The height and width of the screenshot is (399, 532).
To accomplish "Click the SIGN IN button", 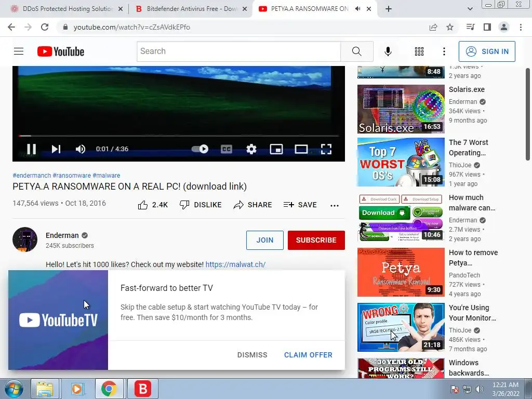I will [487, 51].
